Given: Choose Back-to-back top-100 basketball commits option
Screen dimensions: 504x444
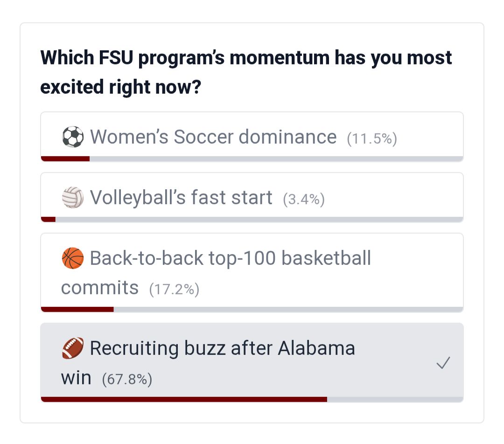Looking at the screenshot, I should click(x=252, y=272).
